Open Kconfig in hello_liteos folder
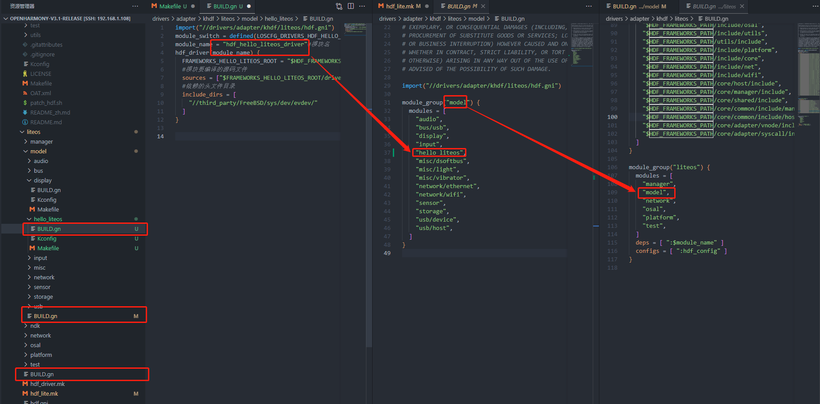This screenshot has height=404, width=820. [47, 238]
